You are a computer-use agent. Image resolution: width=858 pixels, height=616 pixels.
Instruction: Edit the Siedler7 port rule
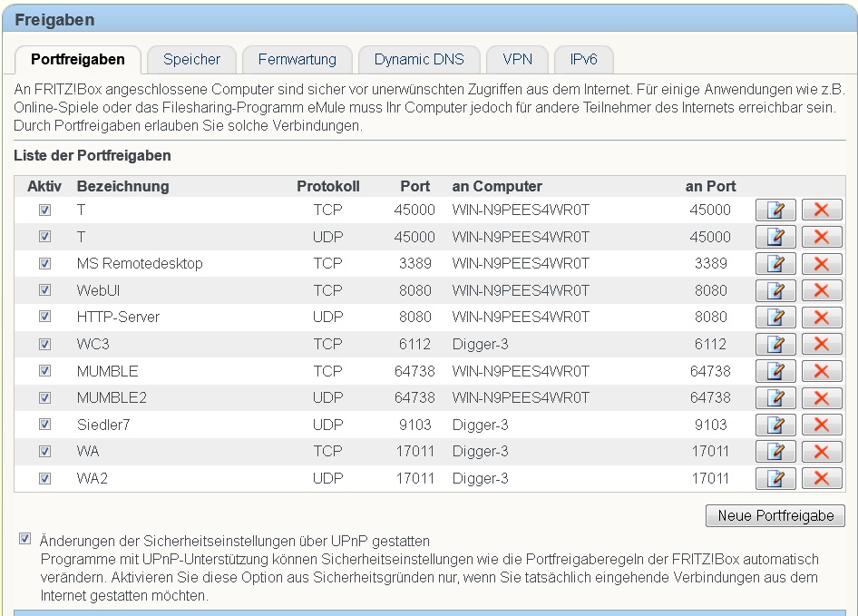click(775, 425)
